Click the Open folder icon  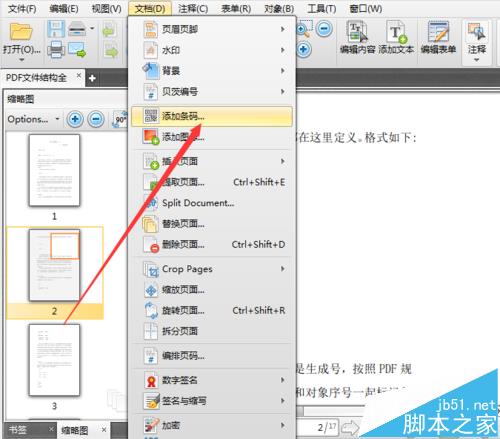tap(21, 31)
